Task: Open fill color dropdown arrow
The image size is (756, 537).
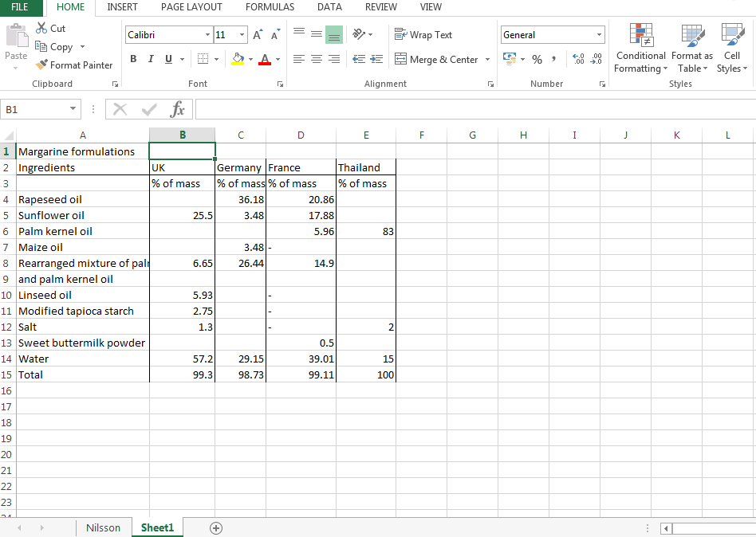Action: (x=250, y=59)
